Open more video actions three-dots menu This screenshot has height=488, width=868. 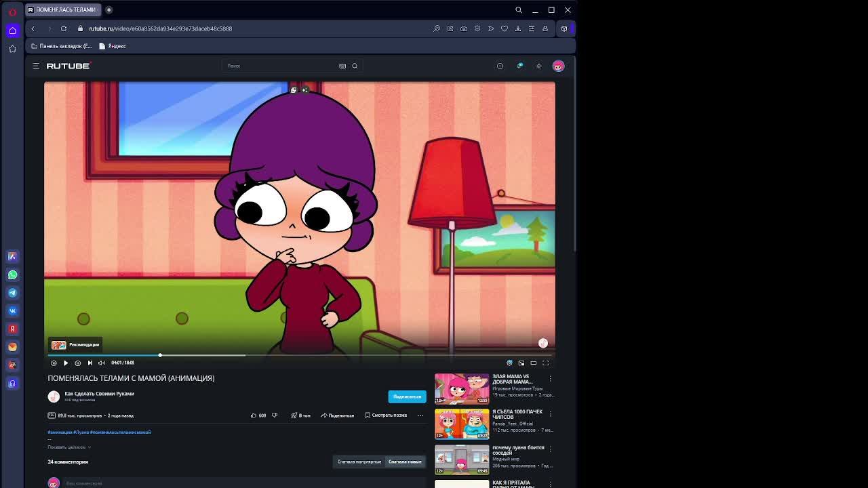click(x=420, y=415)
